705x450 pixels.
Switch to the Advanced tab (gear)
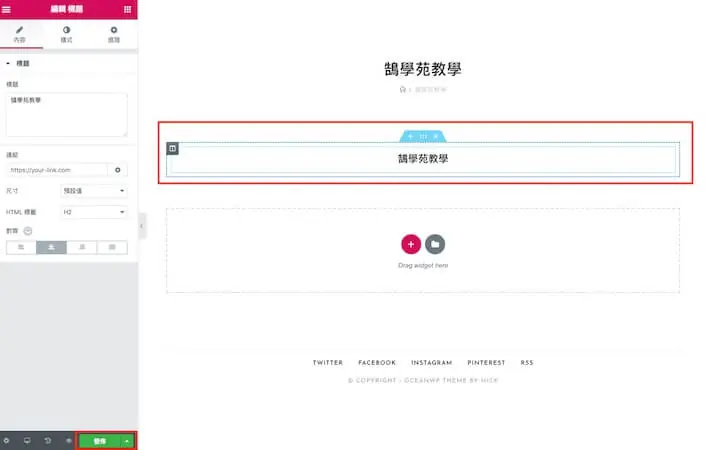[114, 34]
